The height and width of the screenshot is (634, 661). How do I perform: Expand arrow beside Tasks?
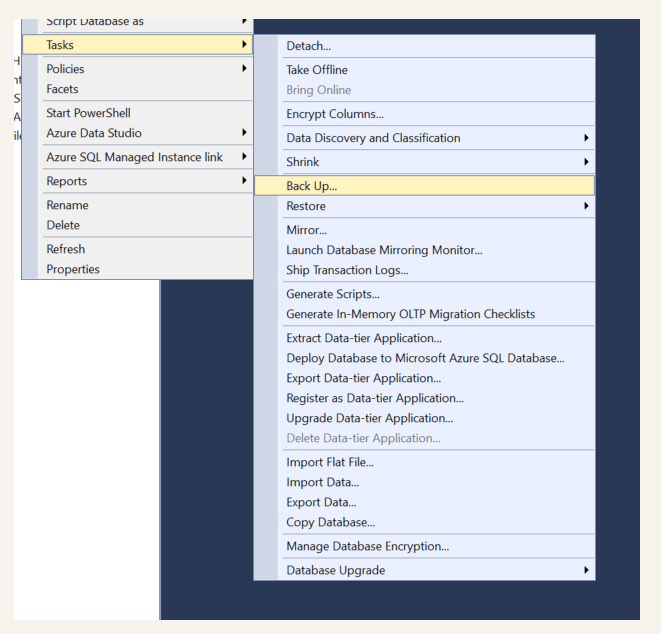pyautogui.click(x=244, y=44)
